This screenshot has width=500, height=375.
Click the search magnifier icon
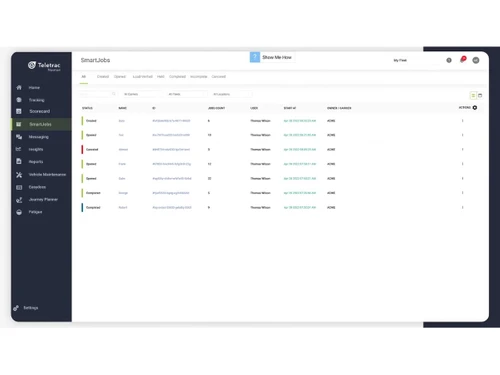(114, 94)
